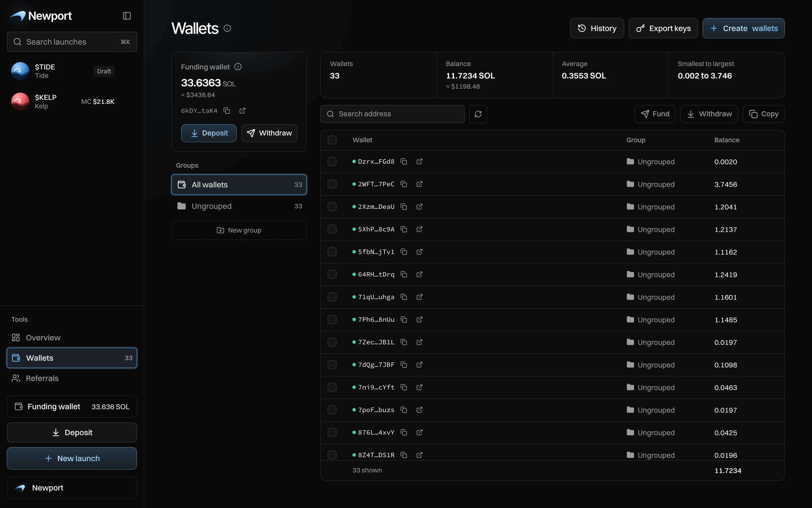
Task: Open the $KELP Kelp launch
Action: coord(72,102)
